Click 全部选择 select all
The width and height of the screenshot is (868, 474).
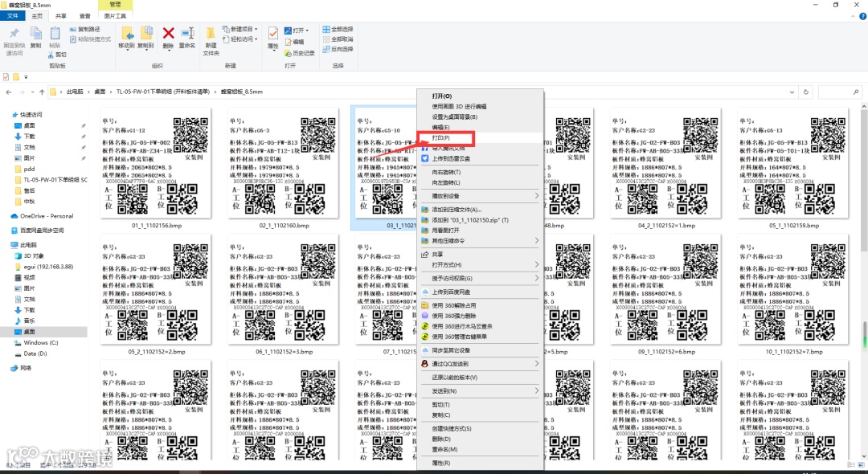click(x=338, y=29)
